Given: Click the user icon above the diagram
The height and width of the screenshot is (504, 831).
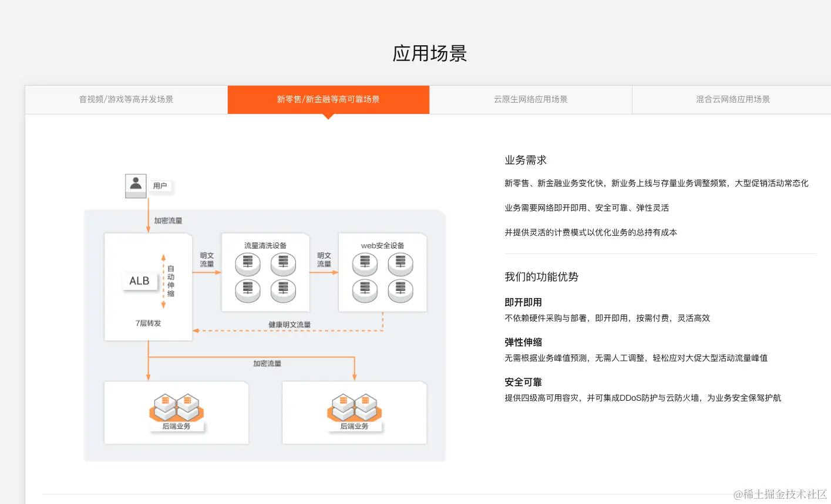Looking at the screenshot, I should tap(135, 185).
